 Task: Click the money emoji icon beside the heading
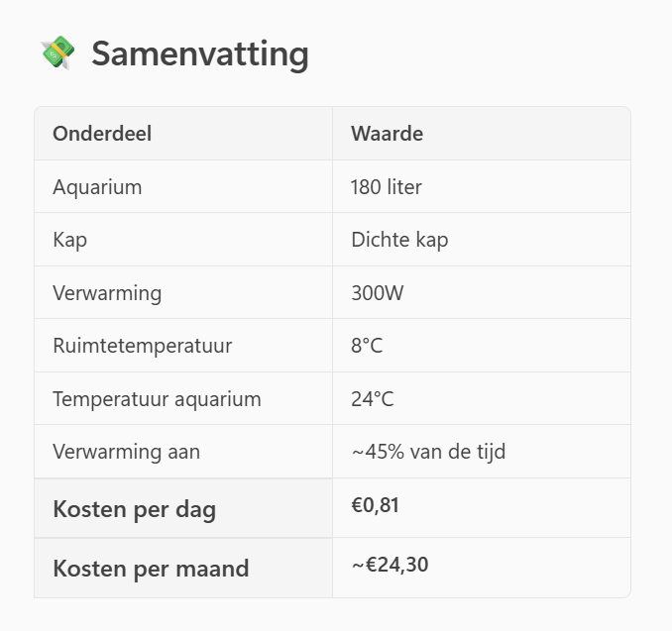click(x=57, y=53)
